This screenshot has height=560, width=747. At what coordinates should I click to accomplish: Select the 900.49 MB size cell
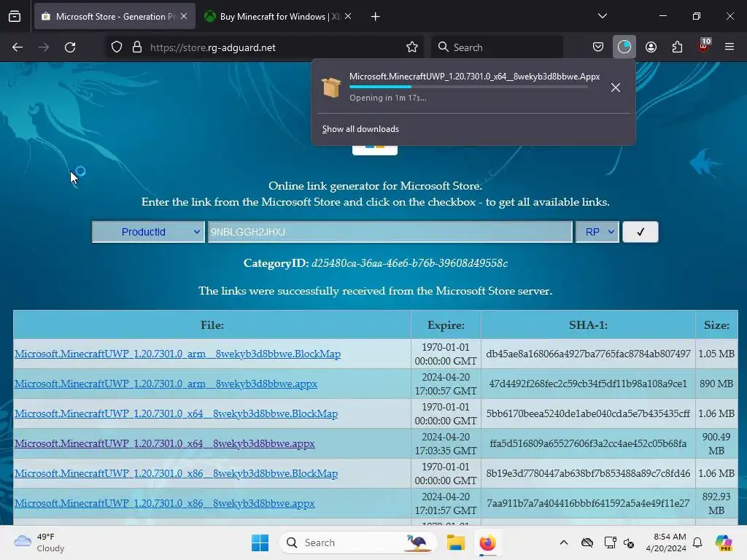(x=716, y=444)
